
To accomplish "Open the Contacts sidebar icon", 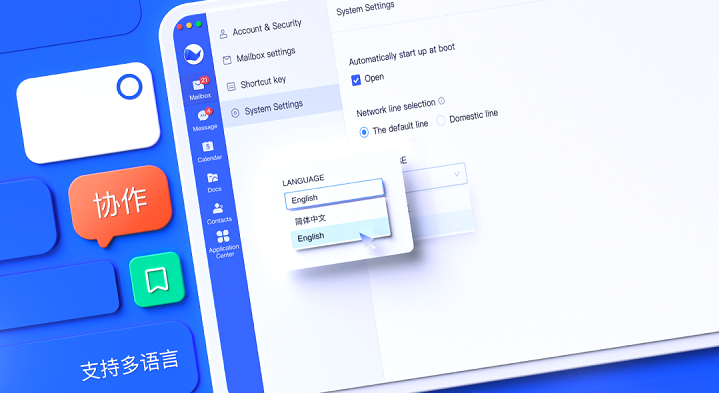I will click(x=218, y=213).
